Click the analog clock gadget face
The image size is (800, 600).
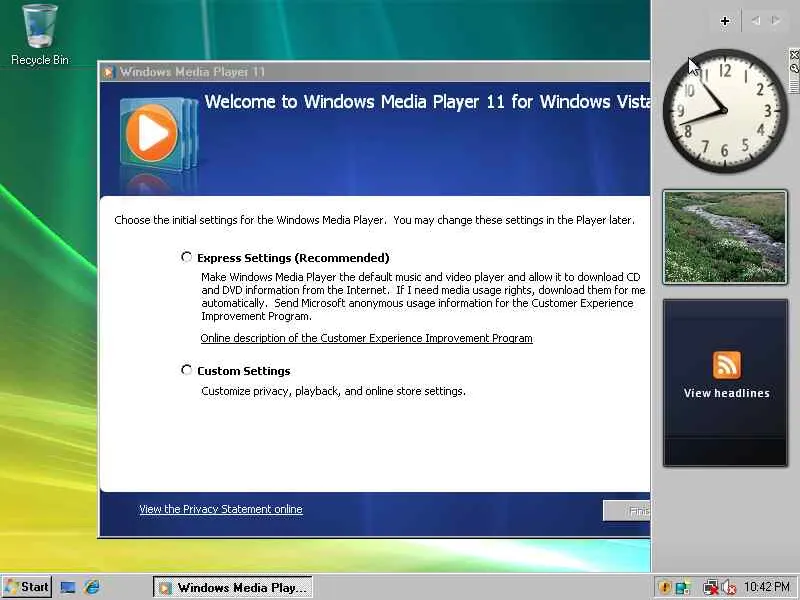[724, 111]
